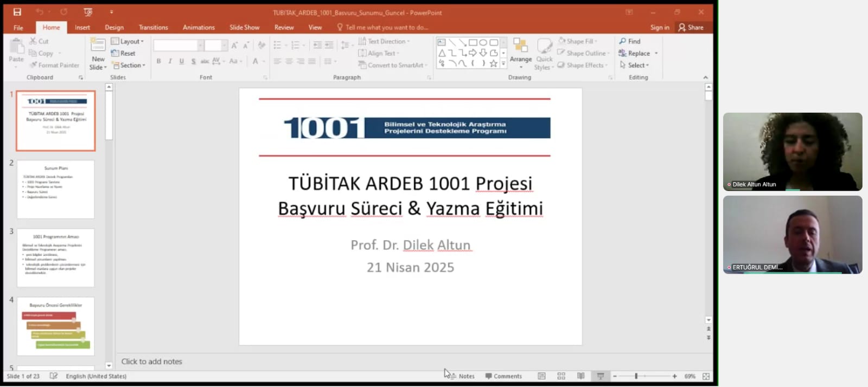Decrease list indent level icon
Screen dimensions: 868x387
tap(317, 46)
